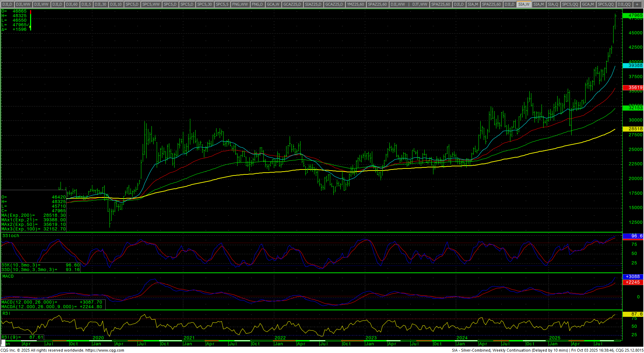Click the green 47965 last price marker
644x353 pixels.
(633, 15)
